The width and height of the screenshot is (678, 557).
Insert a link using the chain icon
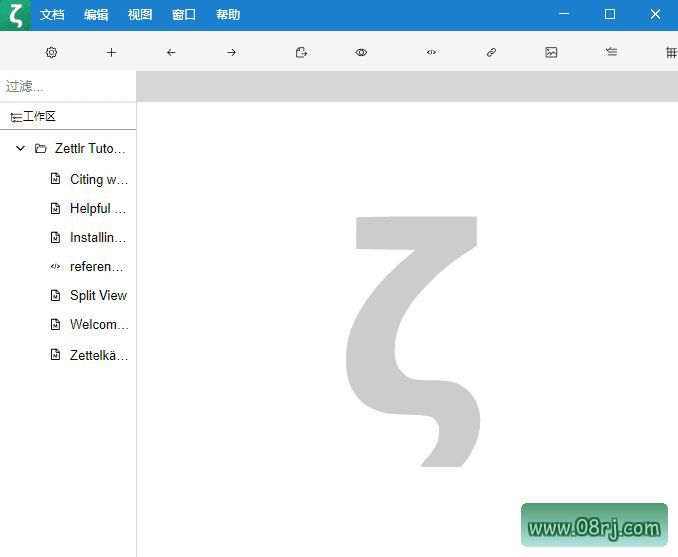(x=491, y=52)
